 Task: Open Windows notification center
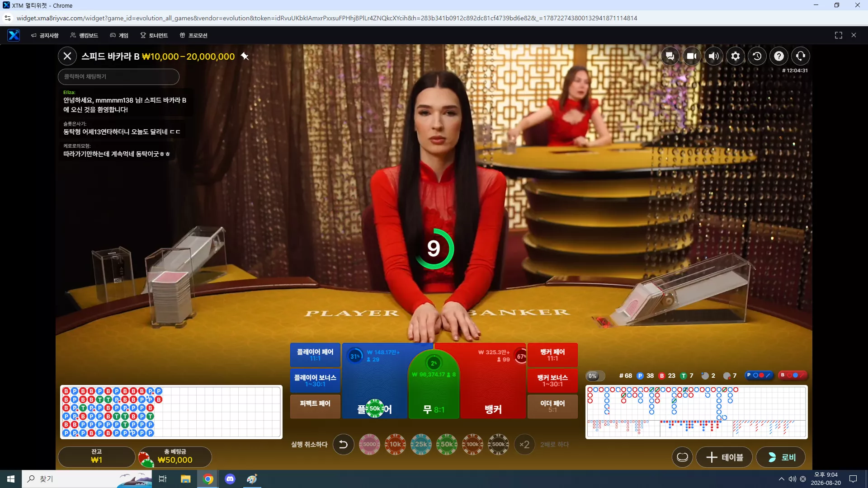pyautogui.click(x=853, y=479)
